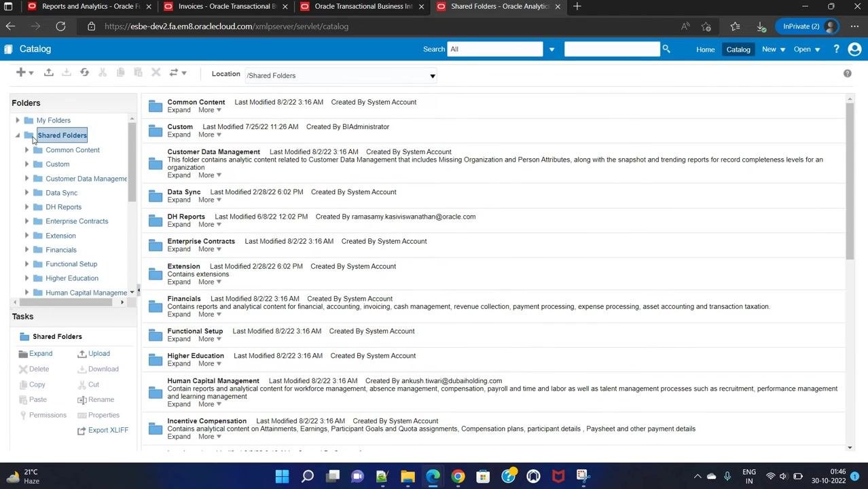Select Catalog in header
868x489 pixels.
pos(738,50)
